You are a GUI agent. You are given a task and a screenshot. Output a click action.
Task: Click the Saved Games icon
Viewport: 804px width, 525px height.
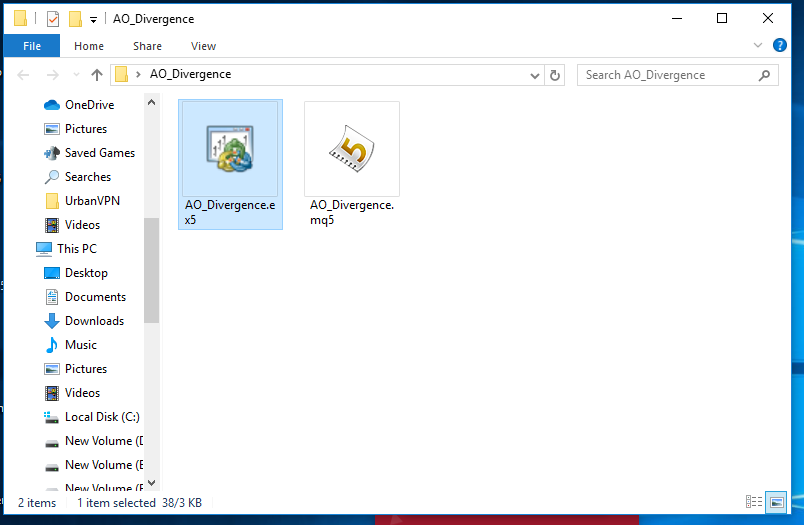pyautogui.click(x=52, y=153)
